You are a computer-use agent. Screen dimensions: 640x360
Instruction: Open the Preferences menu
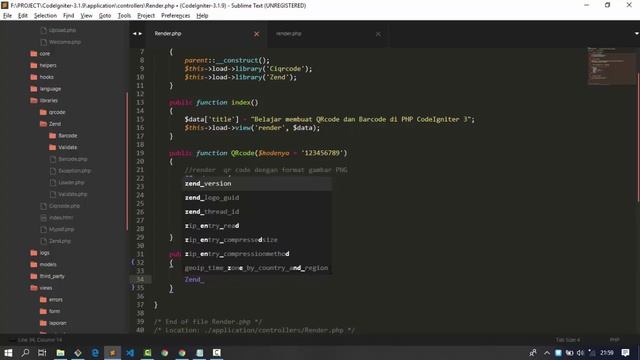(x=176, y=16)
